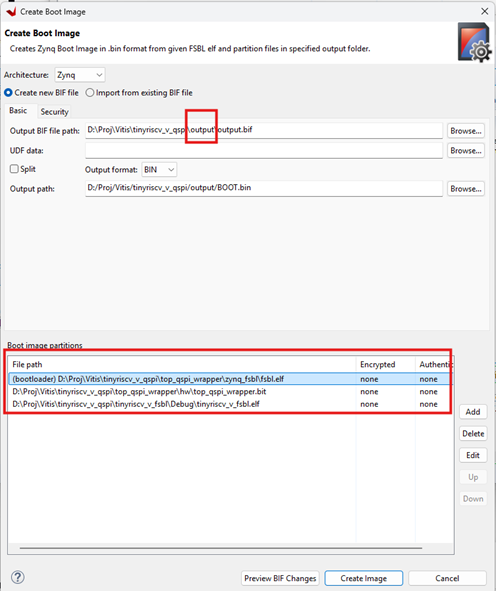The width and height of the screenshot is (496, 591).
Task: Click the Create Image button
Action: [x=364, y=578]
